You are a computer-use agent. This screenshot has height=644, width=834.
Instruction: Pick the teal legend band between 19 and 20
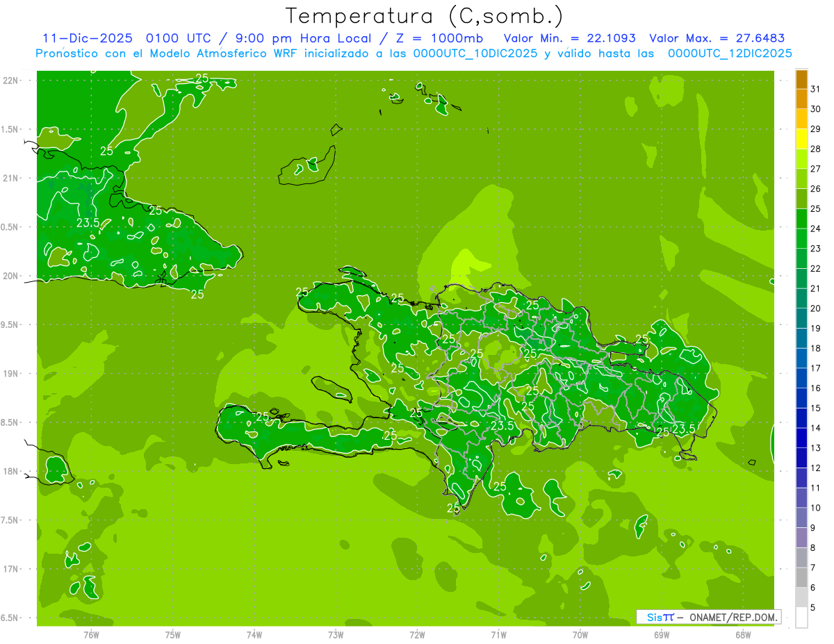[x=801, y=318]
